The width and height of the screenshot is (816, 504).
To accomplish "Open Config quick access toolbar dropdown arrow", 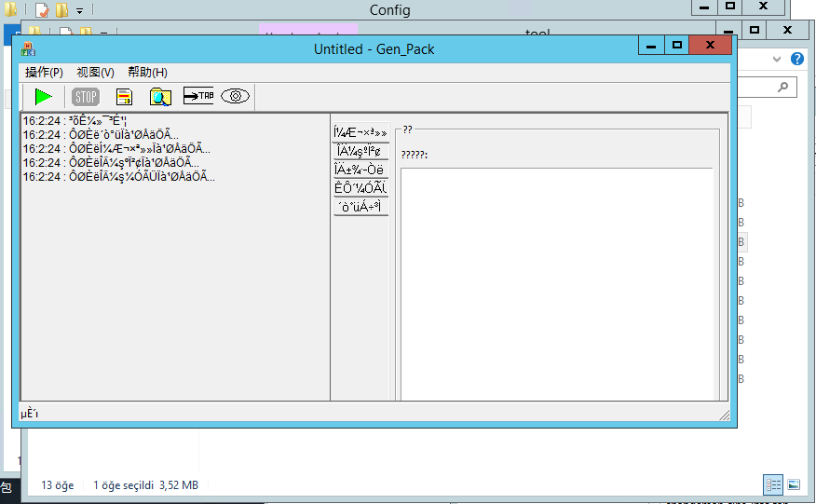I will [79, 10].
